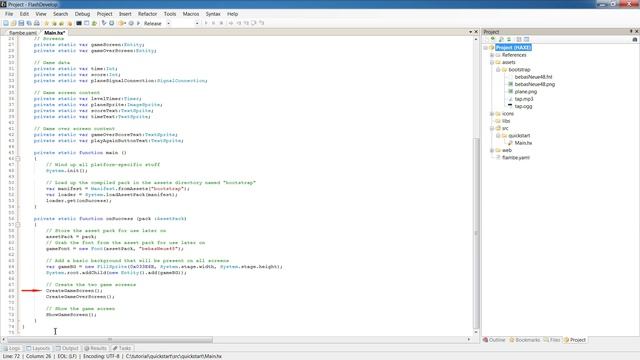Collapse the quickstart folder
Viewport: 640px width, 360px height.
click(x=498, y=136)
